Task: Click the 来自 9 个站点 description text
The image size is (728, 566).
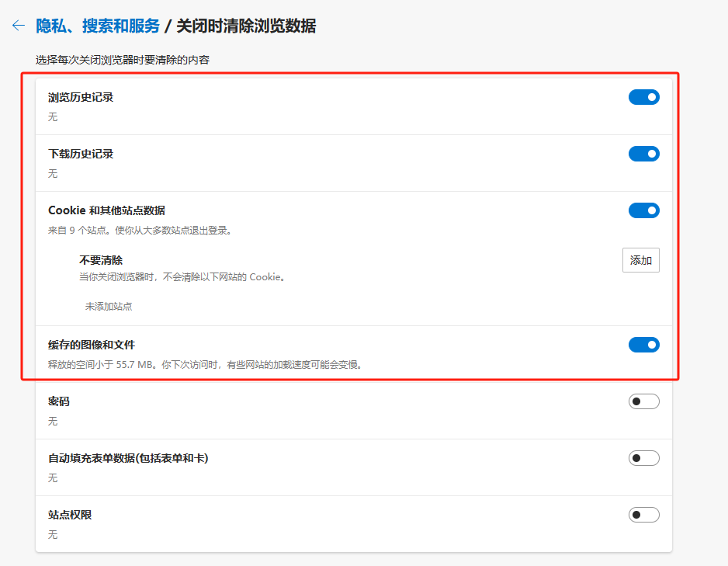Action: coord(140,231)
